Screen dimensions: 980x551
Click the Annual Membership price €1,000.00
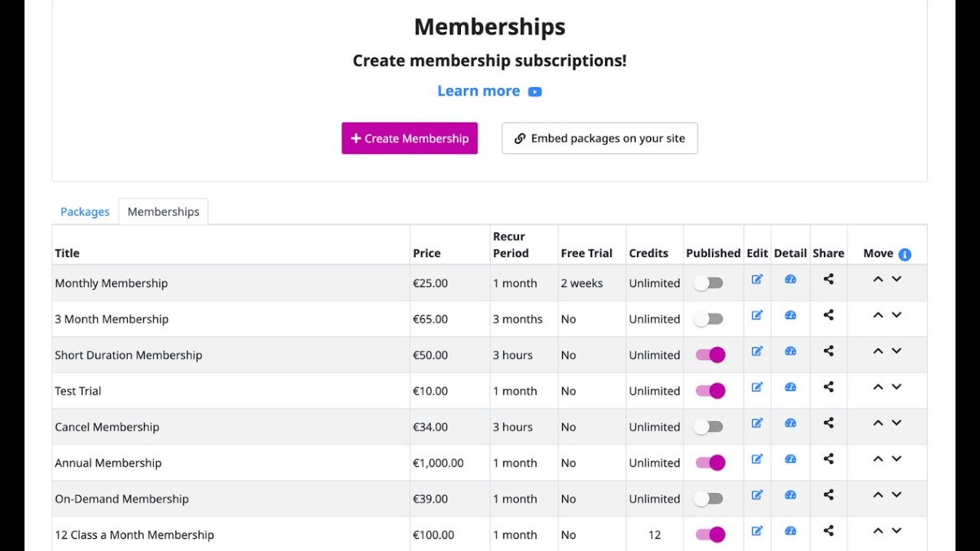[x=438, y=463]
